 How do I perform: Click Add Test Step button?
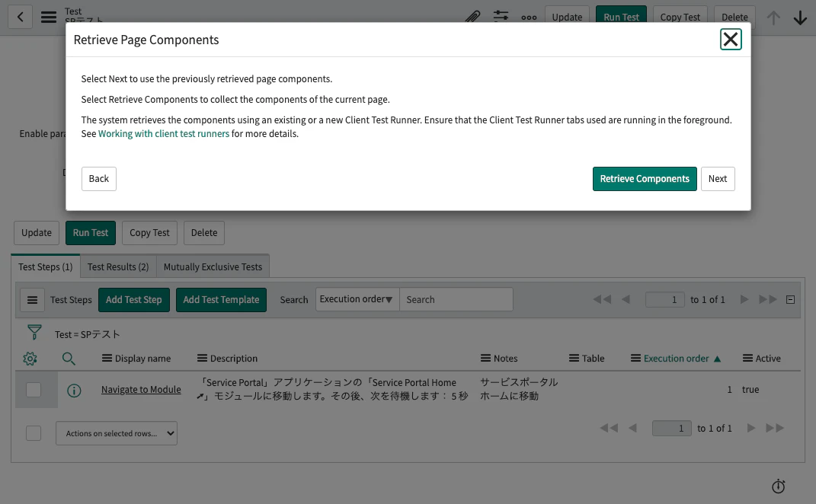(x=134, y=300)
